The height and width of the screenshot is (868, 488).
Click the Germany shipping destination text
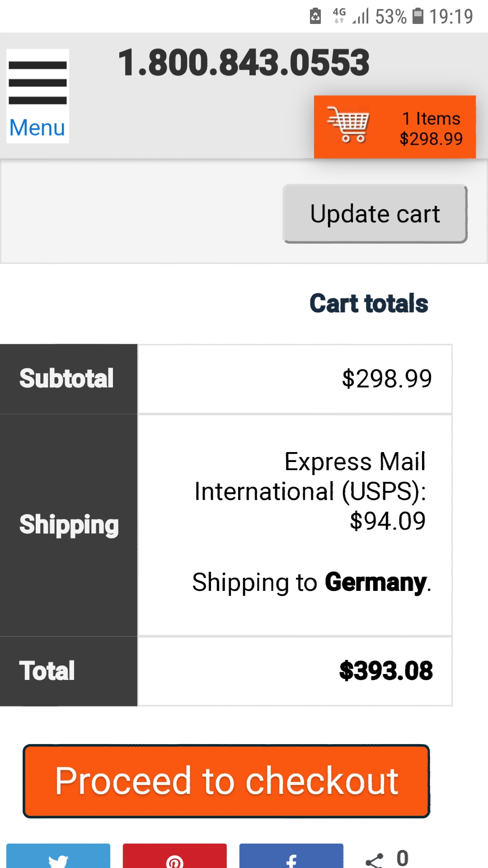tap(375, 582)
